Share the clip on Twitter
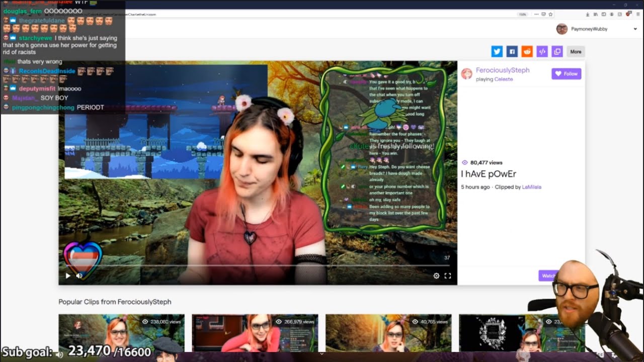This screenshot has height=362, width=644. click(497, 51)
